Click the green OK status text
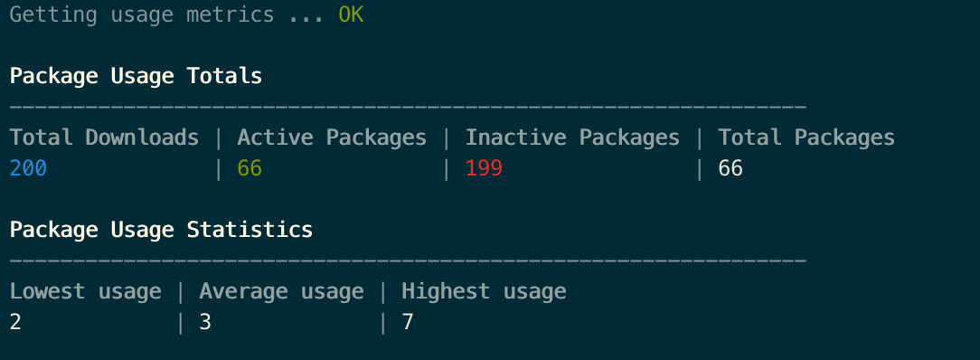 coord(351,15)
